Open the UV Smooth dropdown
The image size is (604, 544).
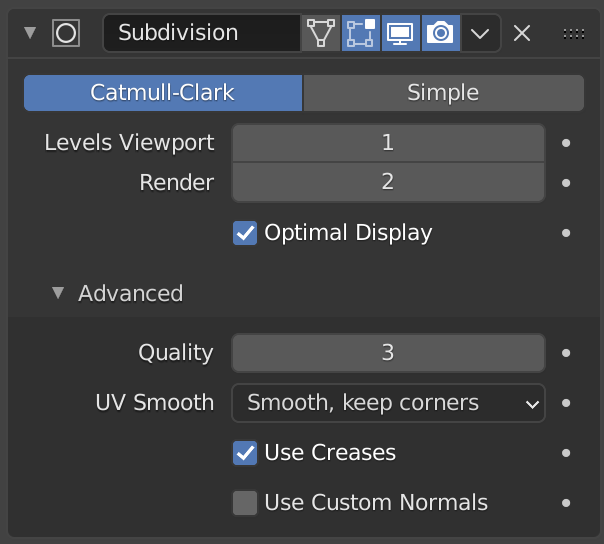(x=388, y=403)
